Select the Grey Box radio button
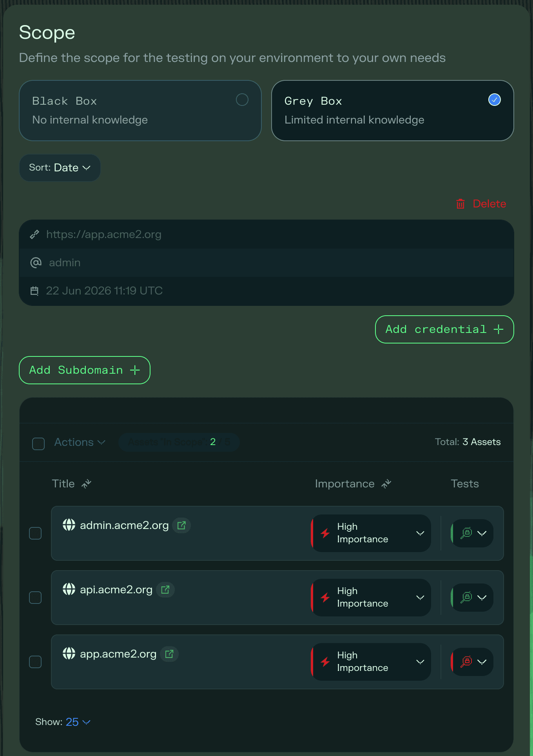The height and width of the screenshot is (756, 533). coord(495,100)
